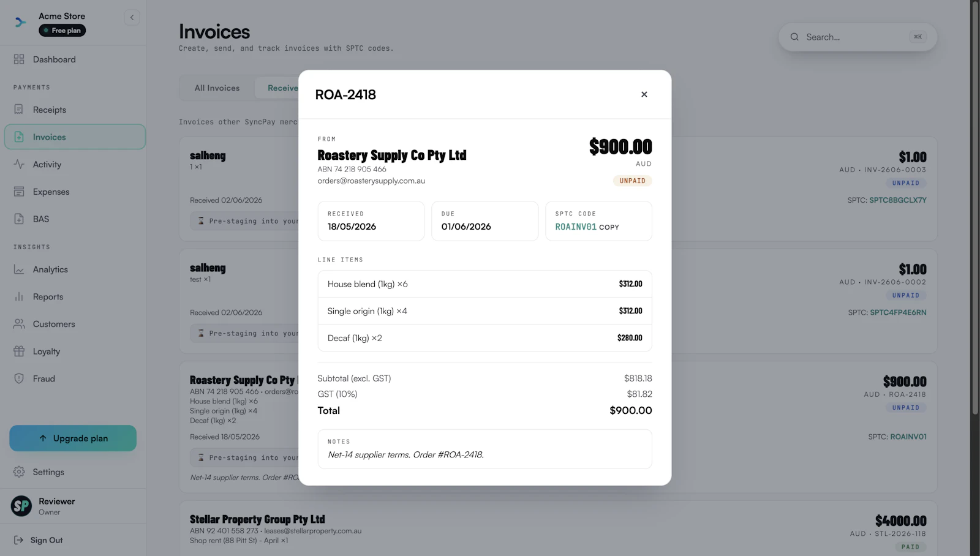Screen dimensions: 980x556
Task: Click the Acme Store name
Action: (x=62, y=16)
